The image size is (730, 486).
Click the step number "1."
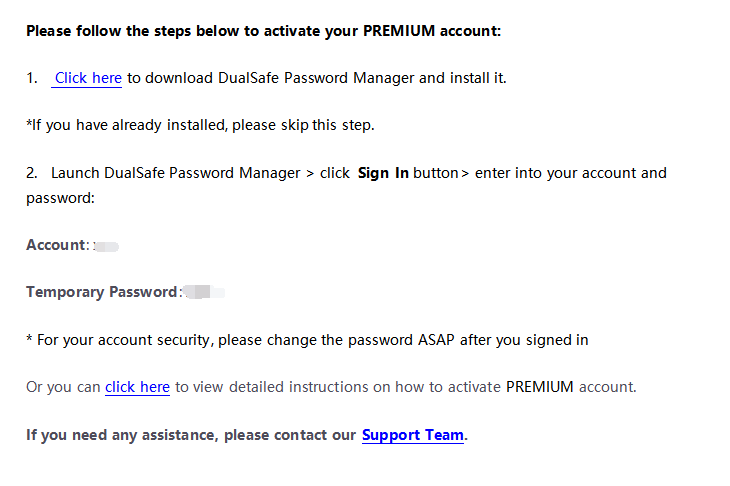[x=32, y=78]
